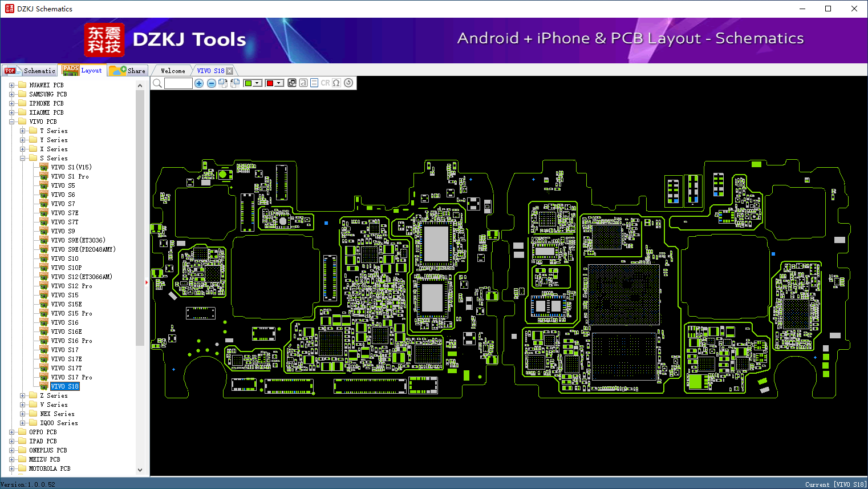The height and width of the screenshot is (489, 868).
Task: Click the rotate-left pages icon
Action: (235, 83)
